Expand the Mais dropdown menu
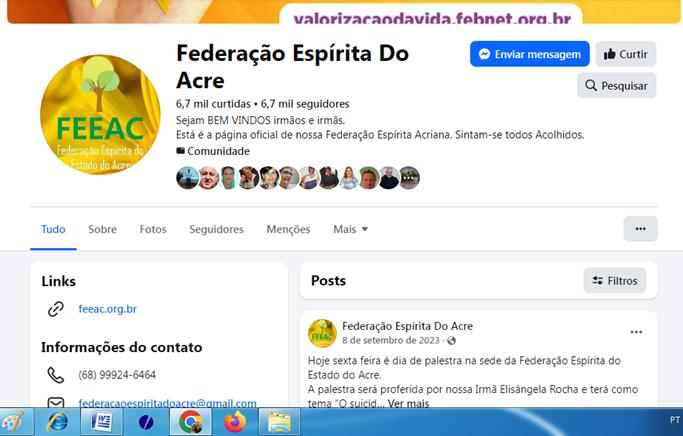683x436 pixels. point(351,229)
